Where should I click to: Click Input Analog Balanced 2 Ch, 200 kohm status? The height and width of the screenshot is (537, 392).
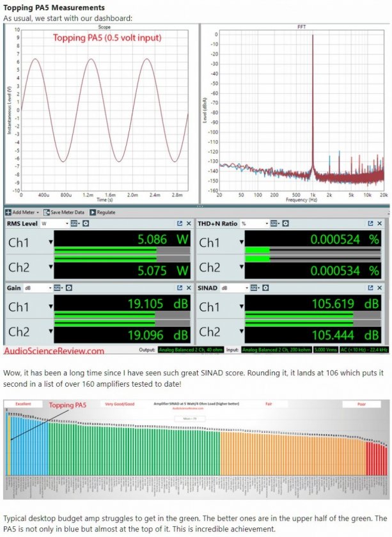point(276,350)
